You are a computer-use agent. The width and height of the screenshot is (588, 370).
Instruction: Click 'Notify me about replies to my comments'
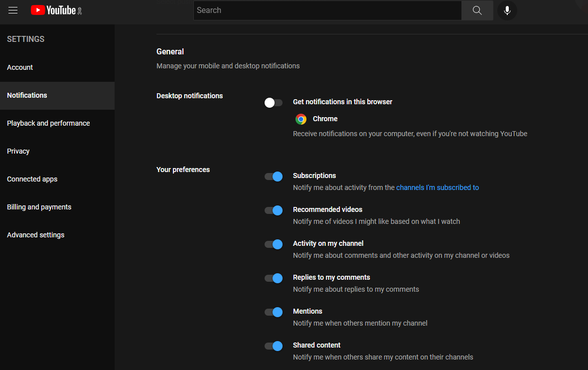(x=356, y=289)
